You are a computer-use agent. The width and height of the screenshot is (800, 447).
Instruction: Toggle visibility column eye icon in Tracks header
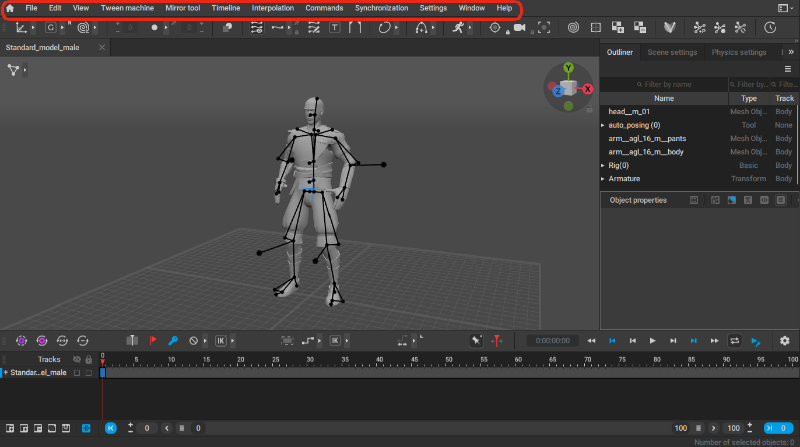pyautogui.click(x=77, y=359)
